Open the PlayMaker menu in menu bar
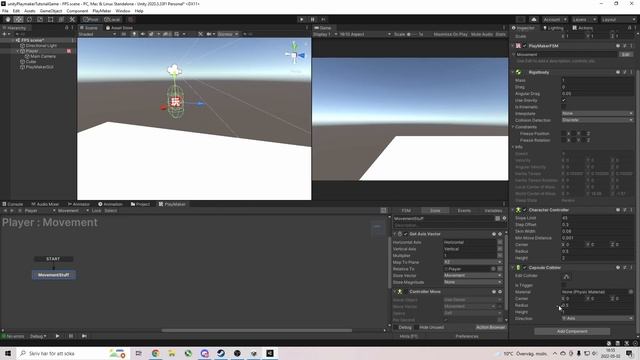640x360 pixels. click(102, 11)
